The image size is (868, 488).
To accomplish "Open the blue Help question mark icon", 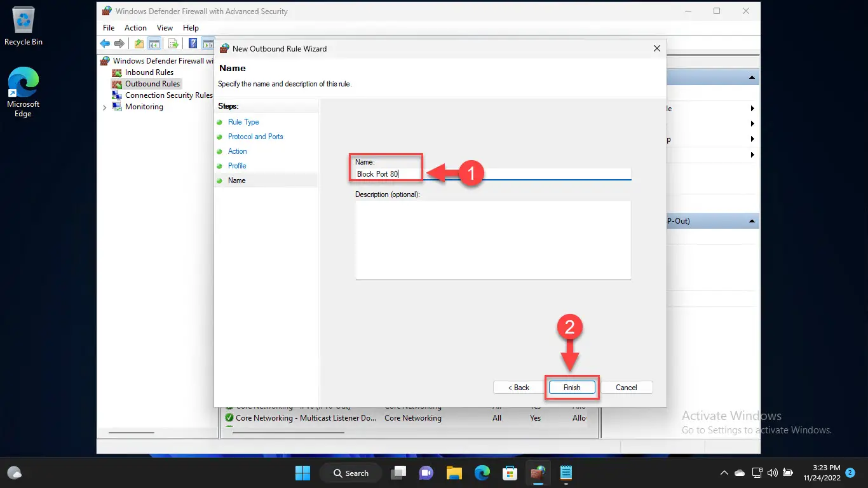I will click(193, 43).
